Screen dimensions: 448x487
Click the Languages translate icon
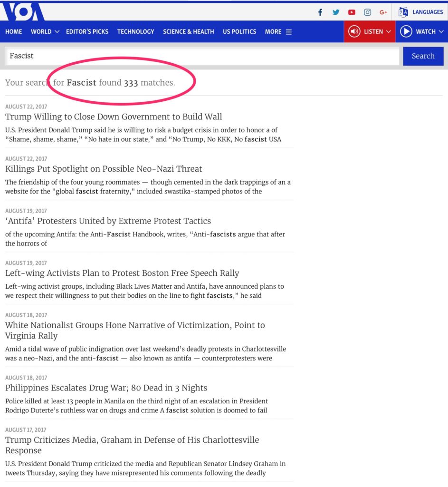pos(403,12)
